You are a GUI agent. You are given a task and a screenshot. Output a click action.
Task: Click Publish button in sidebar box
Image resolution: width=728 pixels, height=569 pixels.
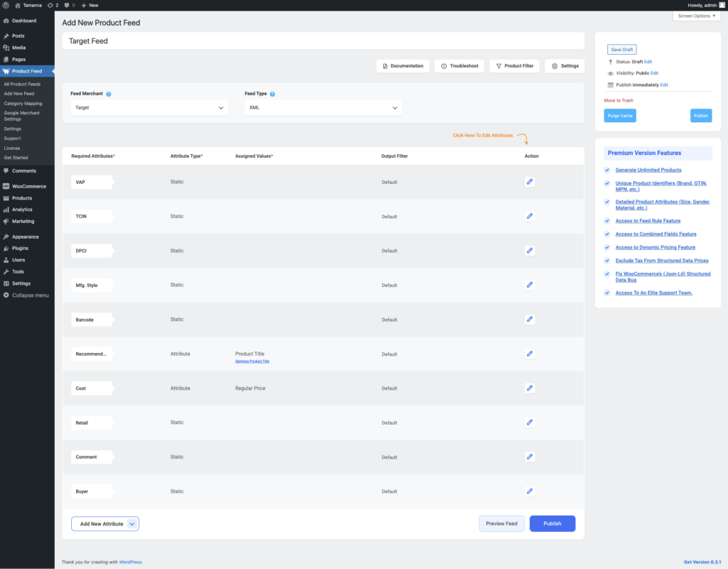point(700,116)
